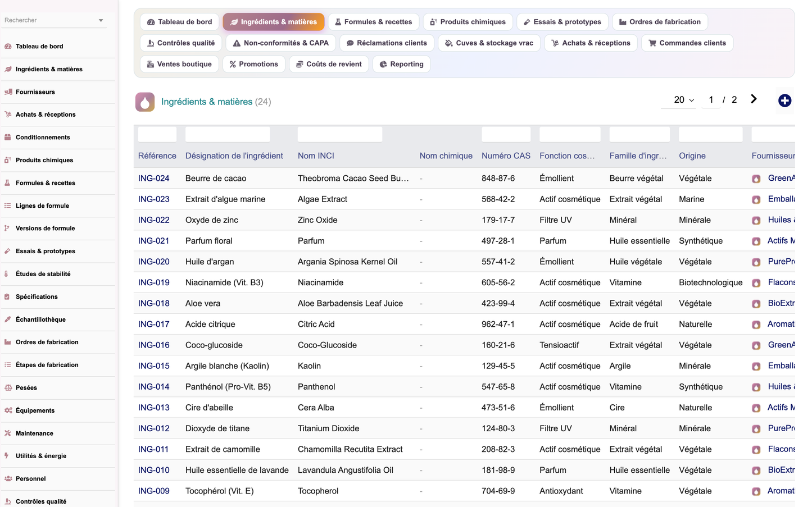Click the add new ingredient plus icon

coord(784,101)
